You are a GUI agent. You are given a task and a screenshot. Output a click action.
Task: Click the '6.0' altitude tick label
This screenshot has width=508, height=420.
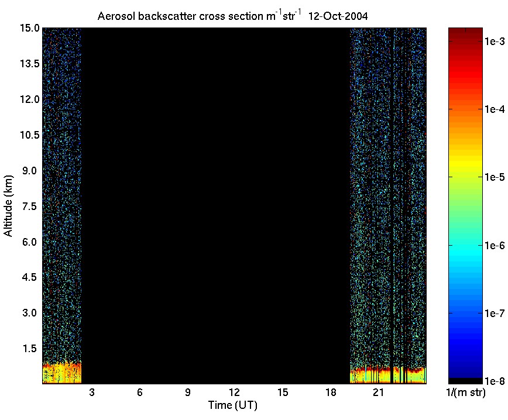(30, 242)
